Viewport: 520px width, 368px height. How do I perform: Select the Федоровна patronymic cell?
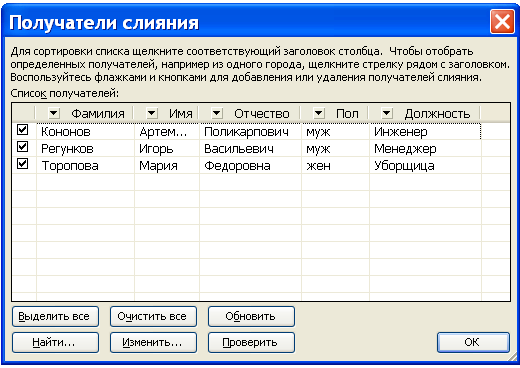tap(250, 165)
